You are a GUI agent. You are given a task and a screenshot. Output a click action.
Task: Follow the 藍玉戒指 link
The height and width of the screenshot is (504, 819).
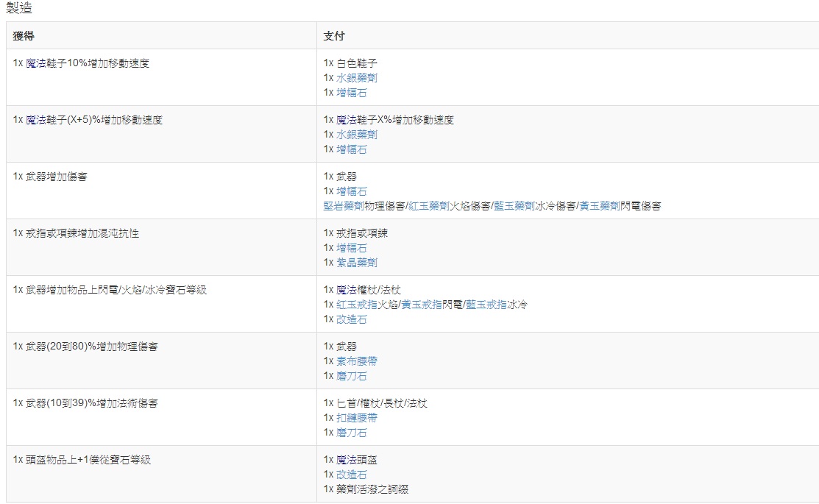(x=486, y=305)
